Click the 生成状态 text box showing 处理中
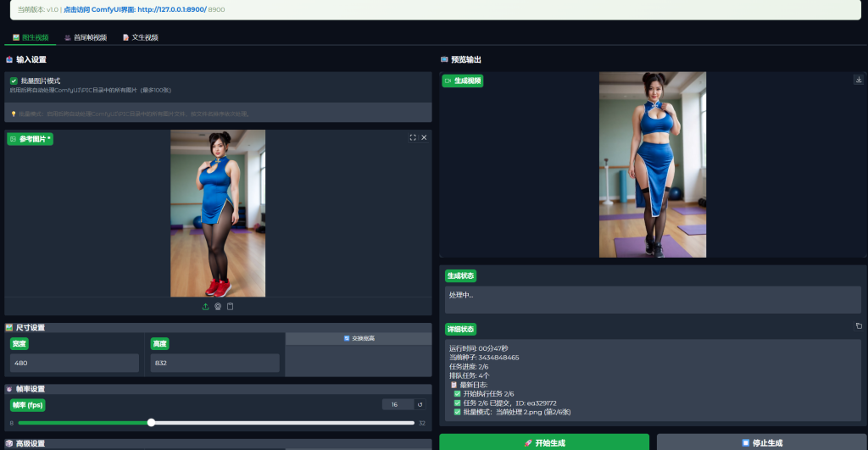Viewport: 868px width, 450px height. [653, 300]
